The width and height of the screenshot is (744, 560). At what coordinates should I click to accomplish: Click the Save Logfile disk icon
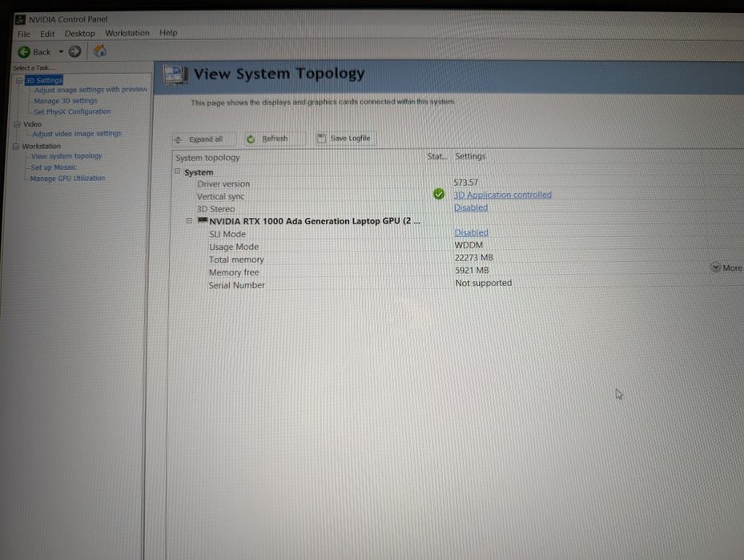(321, 138)
